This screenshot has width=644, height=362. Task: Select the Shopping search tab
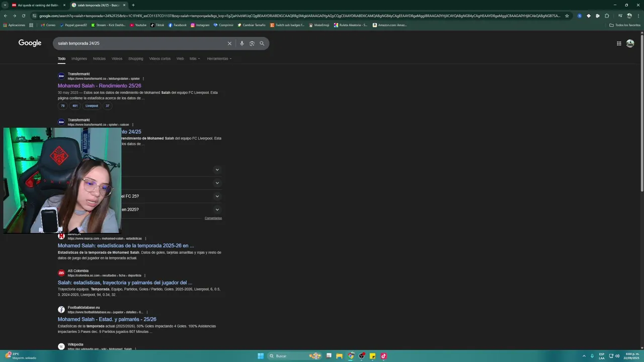(136, 59)
